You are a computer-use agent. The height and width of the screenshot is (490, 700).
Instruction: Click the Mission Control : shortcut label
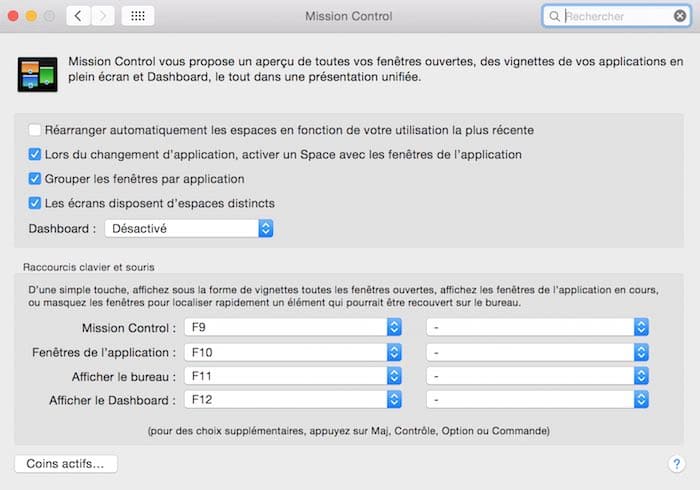129,328
